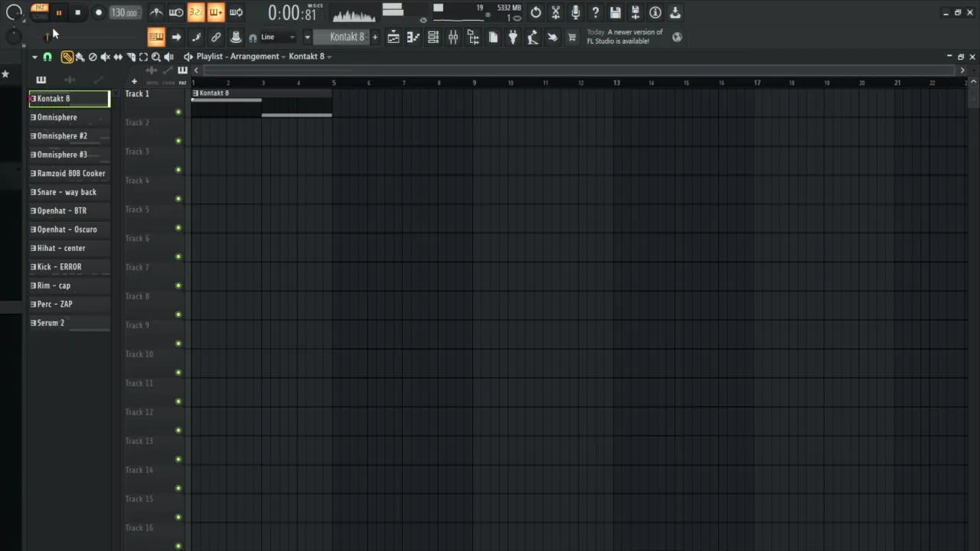Viewport: 980px width, 551px height.
Task: Switch to the PAT tab
Action: [182, 83]
